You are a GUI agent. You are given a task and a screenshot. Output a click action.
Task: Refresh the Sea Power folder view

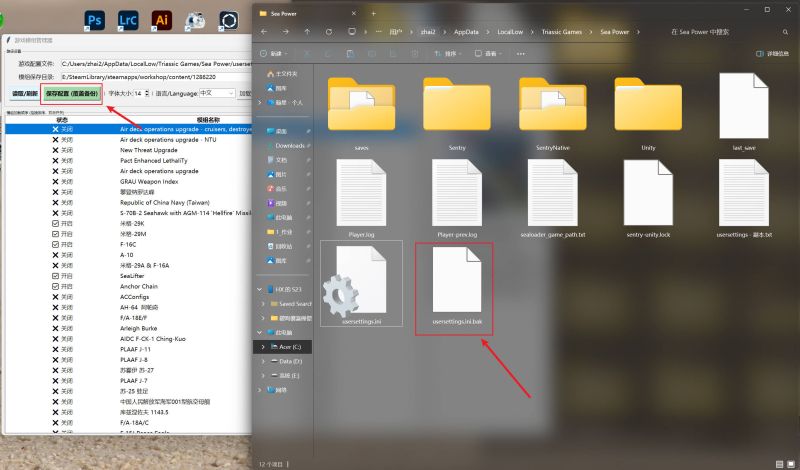329,32
